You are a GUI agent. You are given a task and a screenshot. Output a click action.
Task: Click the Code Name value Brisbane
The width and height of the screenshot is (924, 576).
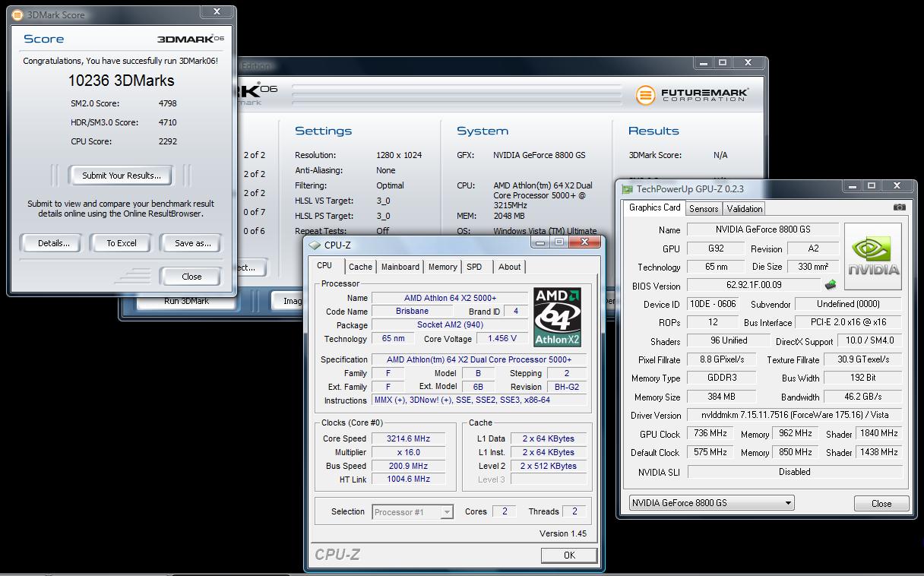coord(412,312)
